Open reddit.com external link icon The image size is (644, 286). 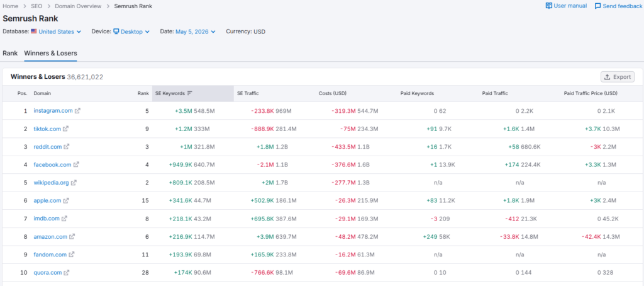point(67,147)
